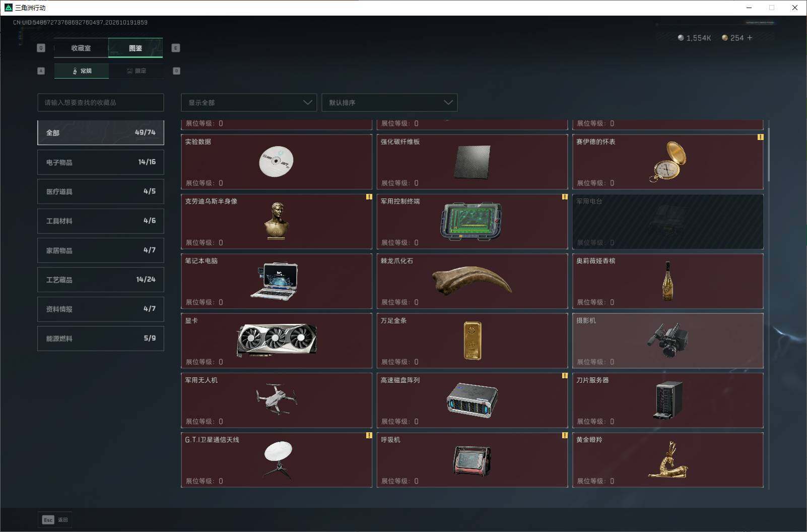
Task: Select the 常规 sub-tab
Action: 82,71
